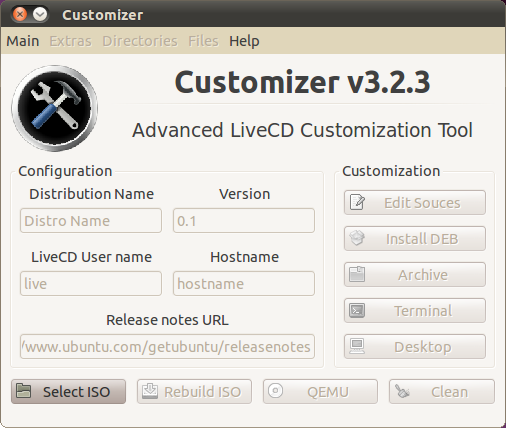
Task: Click the 'Release notes URL' label
Action: (167, 320)
